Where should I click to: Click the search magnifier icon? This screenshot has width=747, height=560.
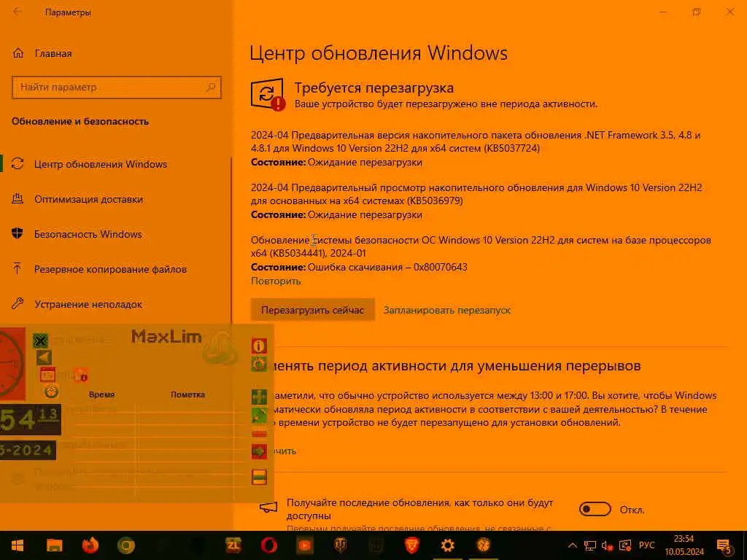click(211, 87)
